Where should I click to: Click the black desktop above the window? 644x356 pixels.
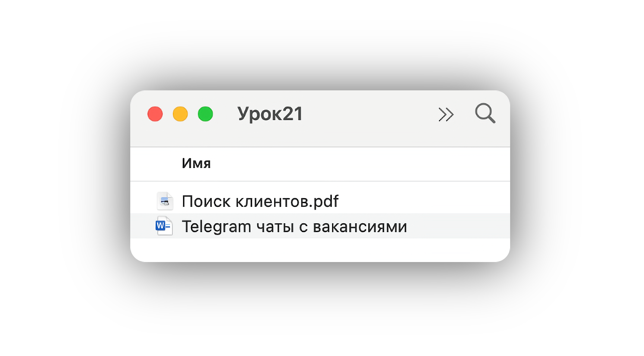pos(320,45)
